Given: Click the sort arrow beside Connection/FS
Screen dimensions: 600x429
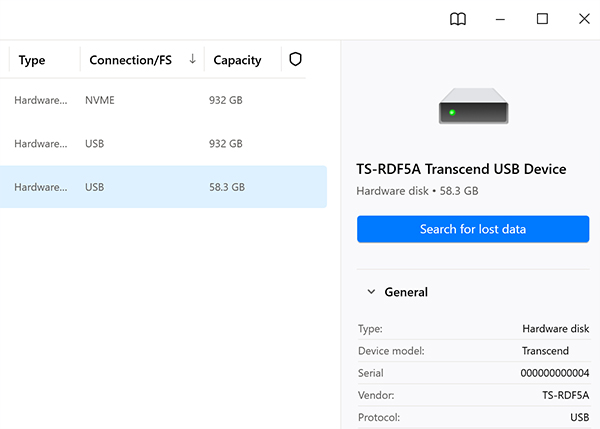Looking at the screenshot, I should [x=192, y=60].
